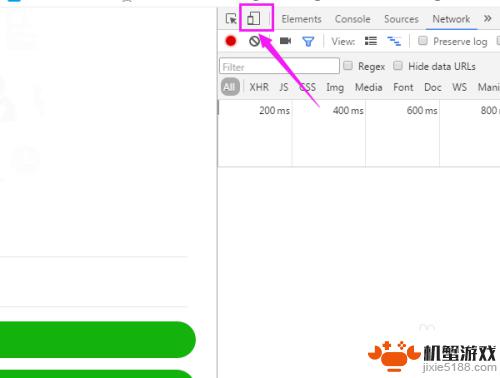Filter requests by XHR type
The height and width of the screenshot is (378, 500).
(259, 87)
